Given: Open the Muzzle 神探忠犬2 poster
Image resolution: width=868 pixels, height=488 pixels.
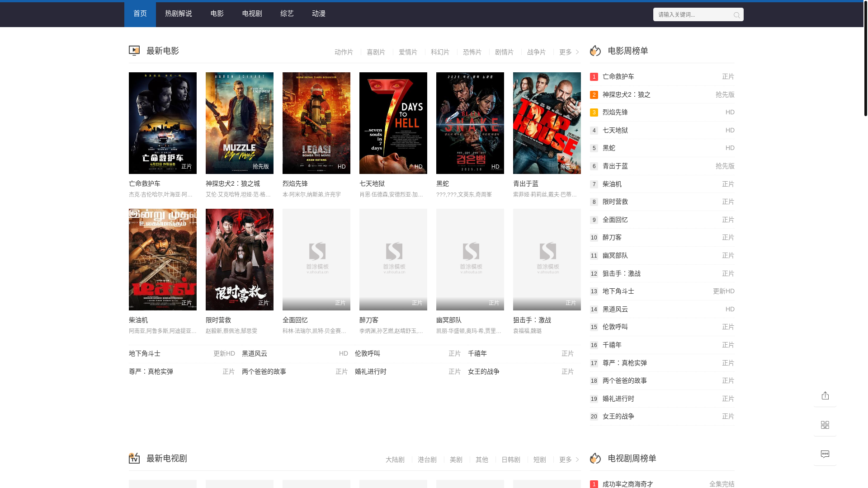Looking at the screenshot, I should (x=240, y=123).
